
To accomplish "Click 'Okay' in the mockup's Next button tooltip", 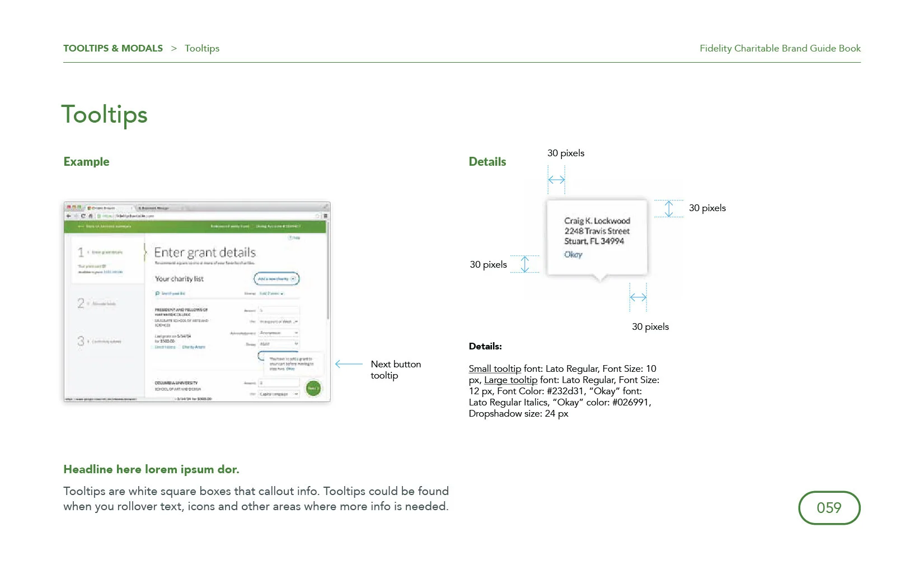I will (290, 368).
